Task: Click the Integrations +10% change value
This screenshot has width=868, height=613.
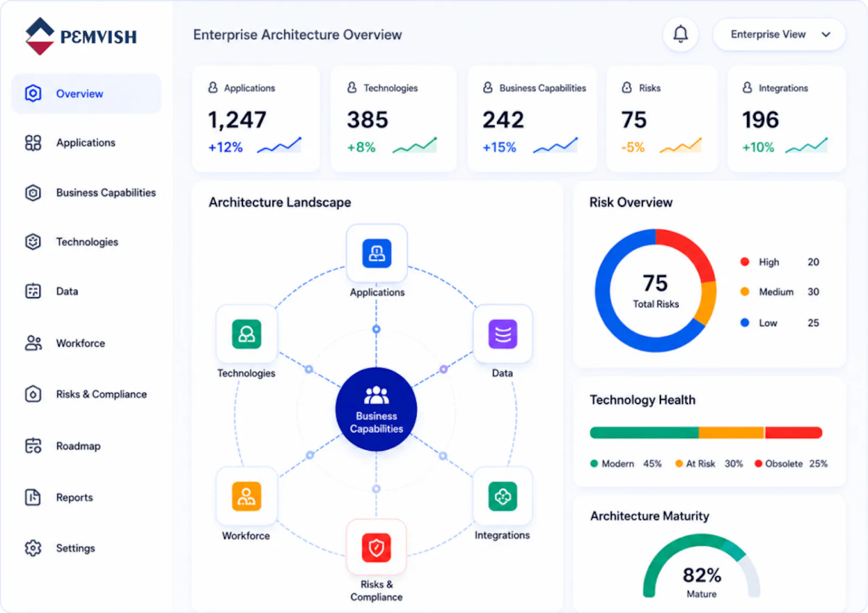Action: coord(758,147)
